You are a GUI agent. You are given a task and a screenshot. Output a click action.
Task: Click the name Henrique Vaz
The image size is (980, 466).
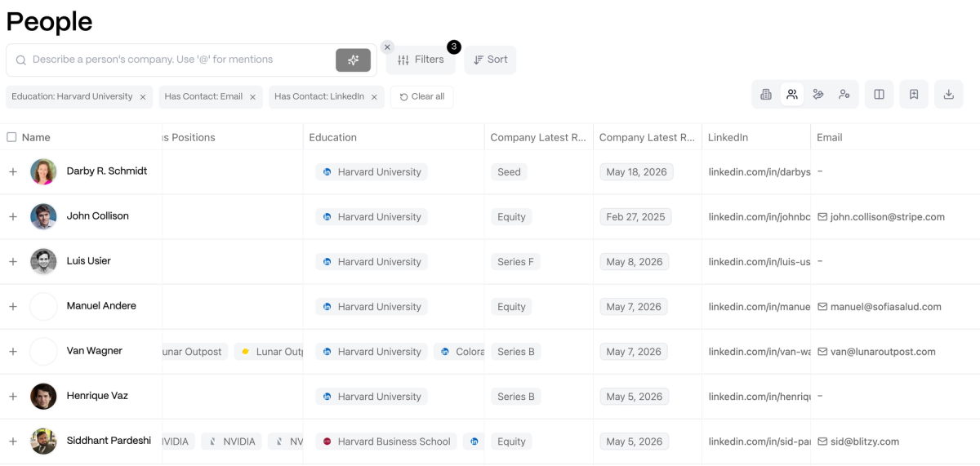[97, 395]
